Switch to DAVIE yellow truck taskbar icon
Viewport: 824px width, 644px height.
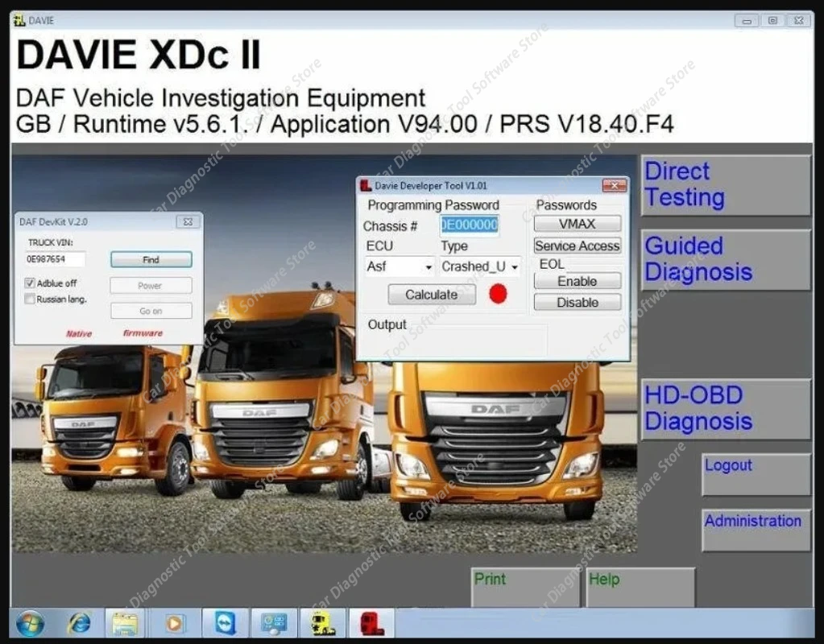pos(323,624)
